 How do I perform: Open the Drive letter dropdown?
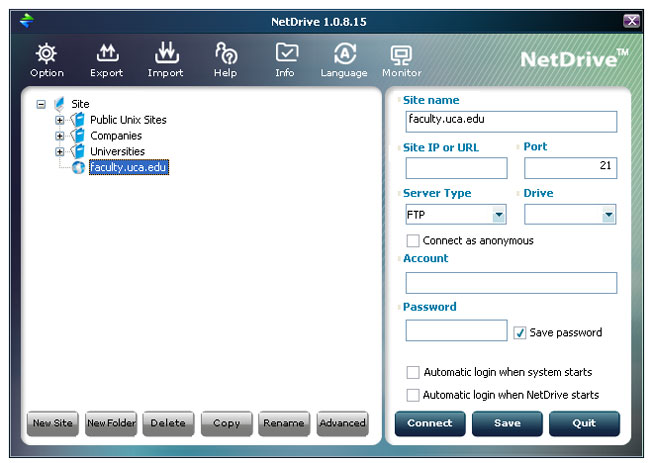(x=608, y=215)
